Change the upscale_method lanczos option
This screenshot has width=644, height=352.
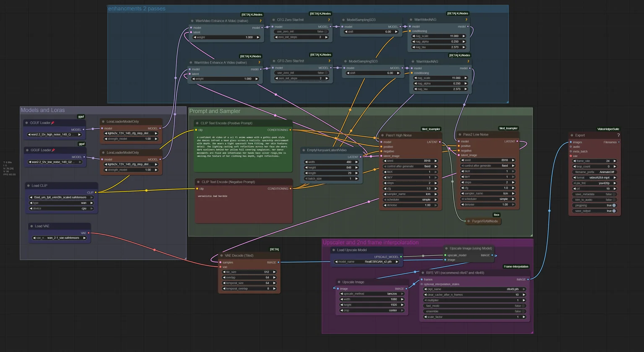[x=371, y=294]
